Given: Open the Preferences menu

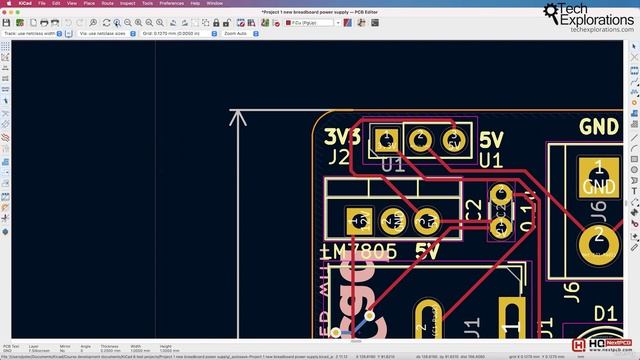Looking at the screenshot, I should coord(171,3).
